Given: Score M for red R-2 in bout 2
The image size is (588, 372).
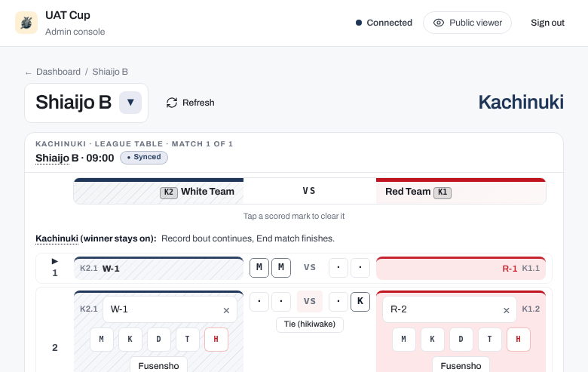Looking at the screenshot, I should tap(404, 340).
